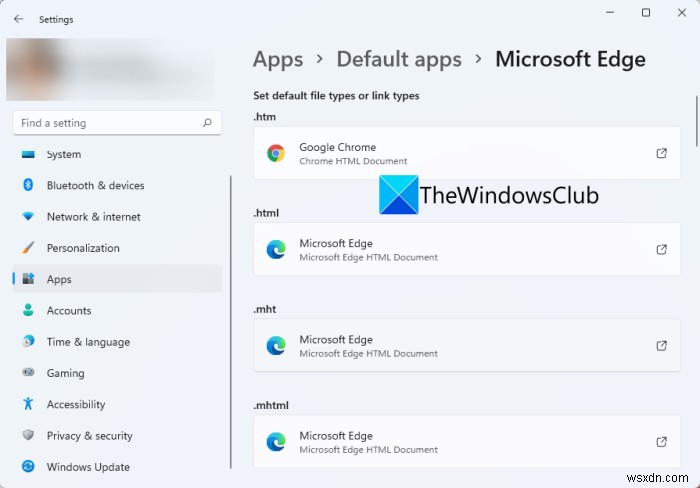Click the Privacy shield icon

[x=28, y=435]
